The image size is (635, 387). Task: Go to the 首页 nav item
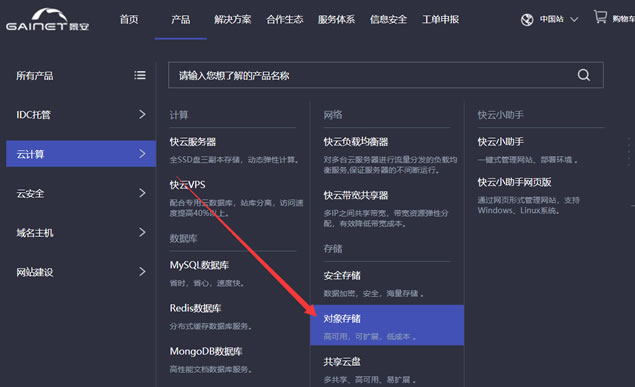[x=129, y=19]
